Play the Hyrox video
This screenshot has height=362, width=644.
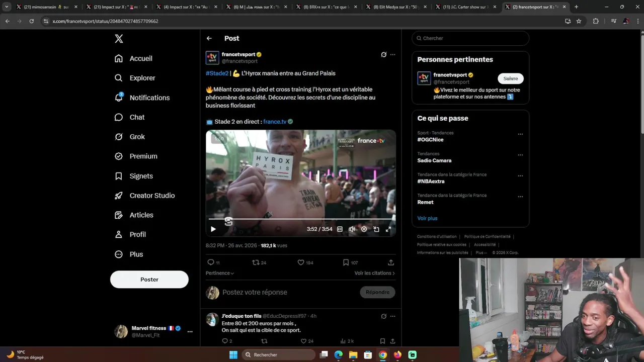[x=213, y=229]
